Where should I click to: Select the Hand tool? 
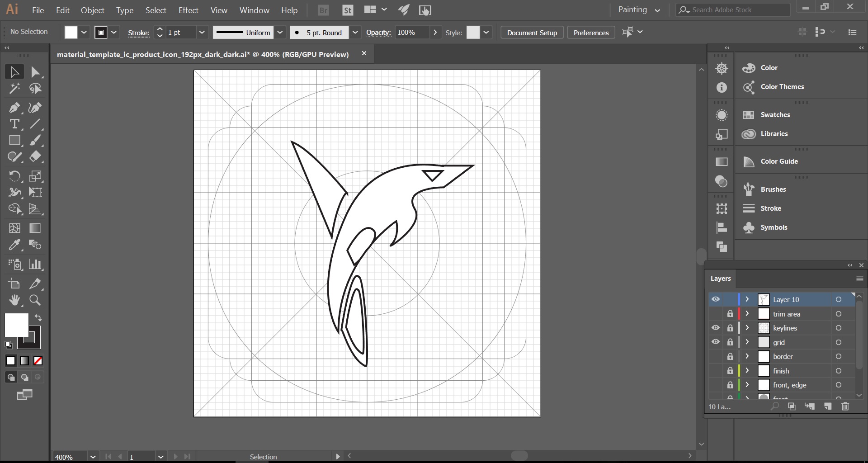pyautogui.click(x=14, y=300)
